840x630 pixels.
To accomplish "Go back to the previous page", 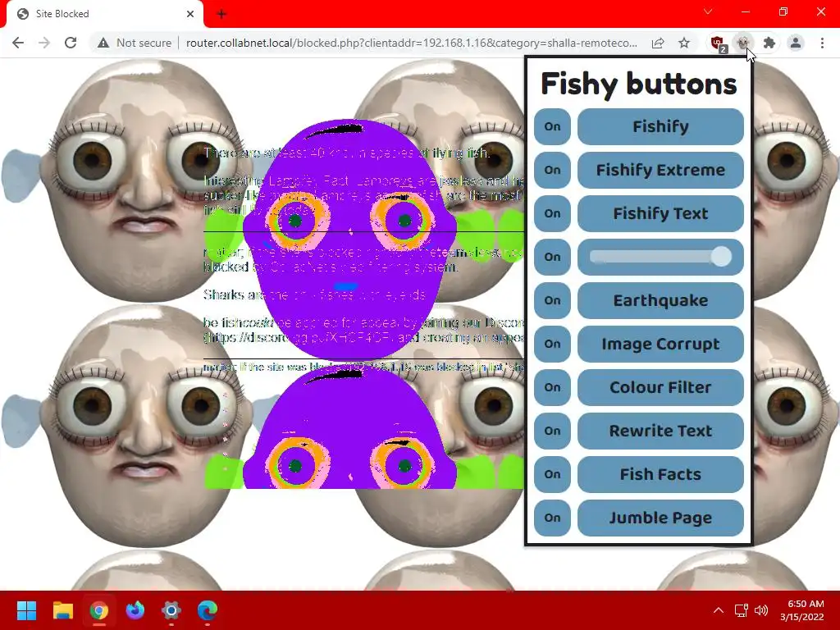I will click(x=18, y=43).
